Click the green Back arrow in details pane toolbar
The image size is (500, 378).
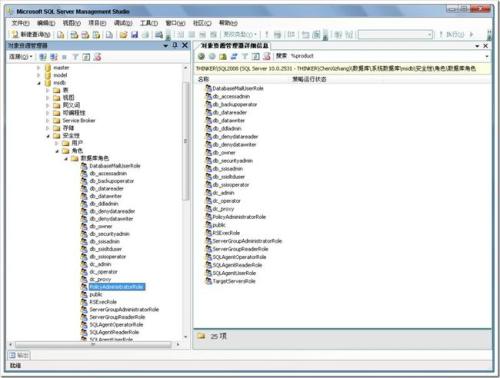click(x=201, y=56)
